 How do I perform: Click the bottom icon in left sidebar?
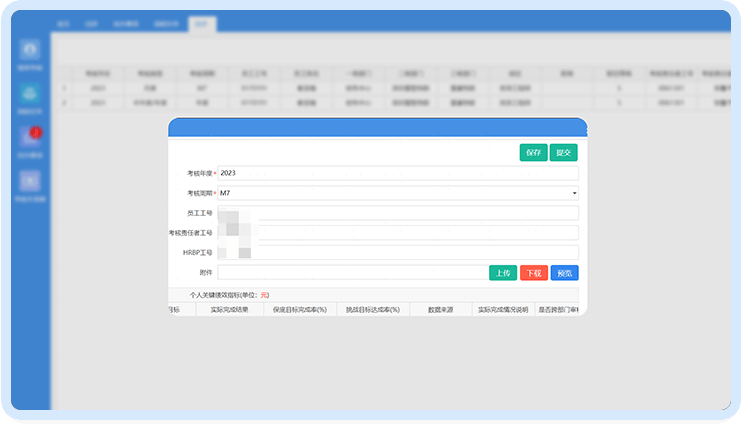(x=31, y=183)
